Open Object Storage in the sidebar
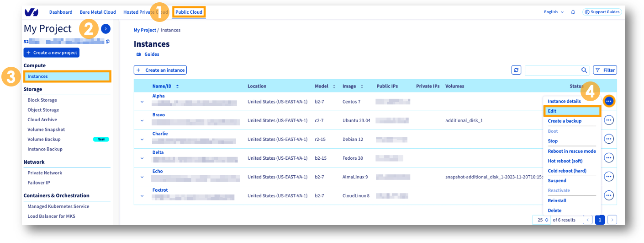This screenshot has width=644, height=243. pos(43,110)
